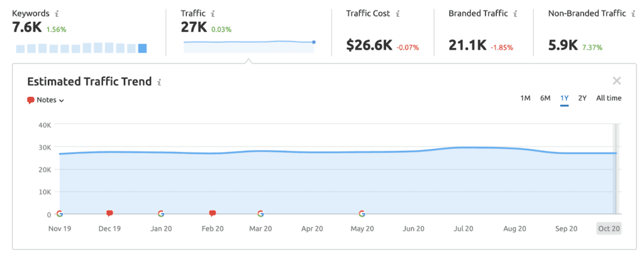
Task: Click the info icon next to Keywords
Action: click(x=57, y=14)
